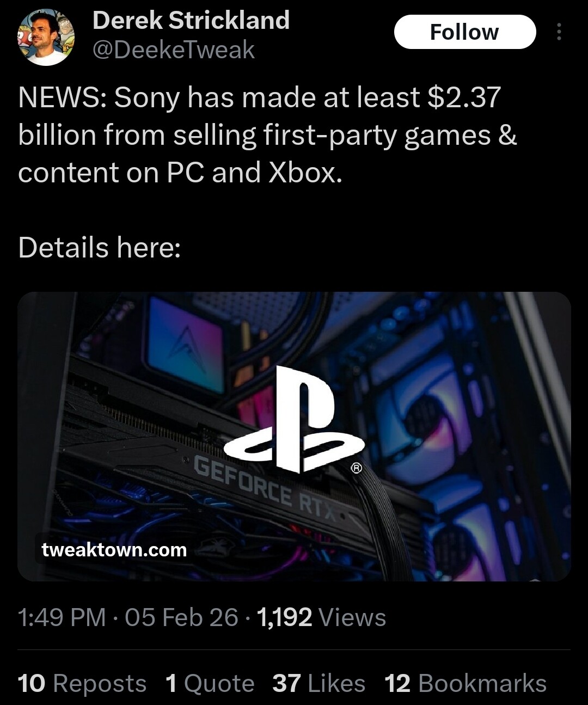View the 10 Reposts list
The width and height of the screenshot is (588, 705).
(82, 683)
